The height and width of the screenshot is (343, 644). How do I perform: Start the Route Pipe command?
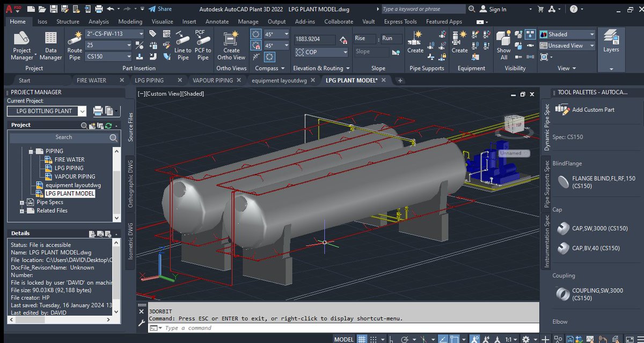(75, 46)
